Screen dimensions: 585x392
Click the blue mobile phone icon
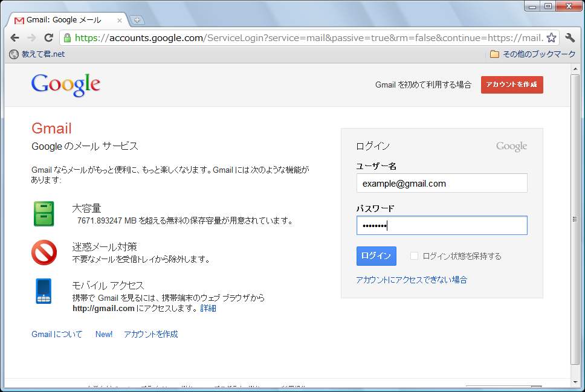tap(44, 291)
